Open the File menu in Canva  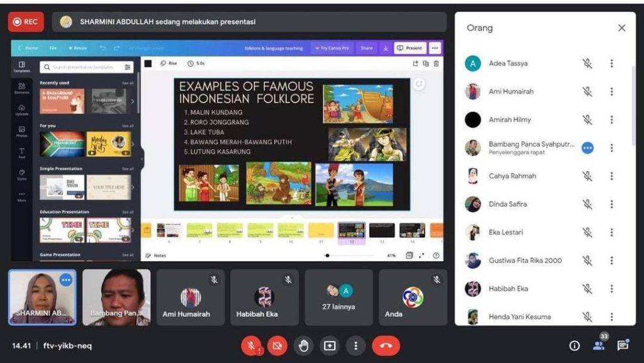pyautogui.click(x=53, y=48)
